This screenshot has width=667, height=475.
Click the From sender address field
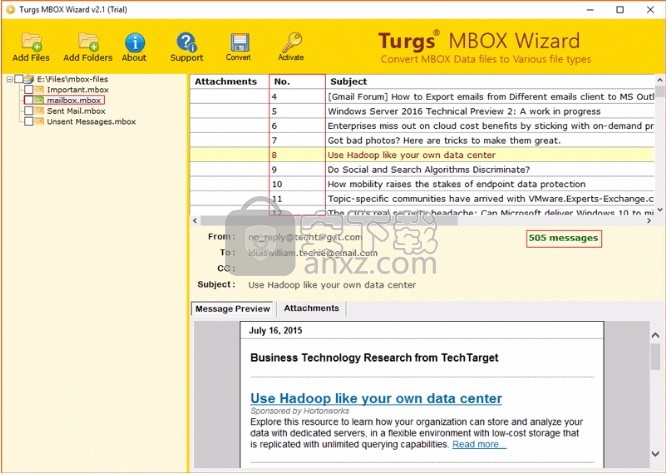coord(305,237)
